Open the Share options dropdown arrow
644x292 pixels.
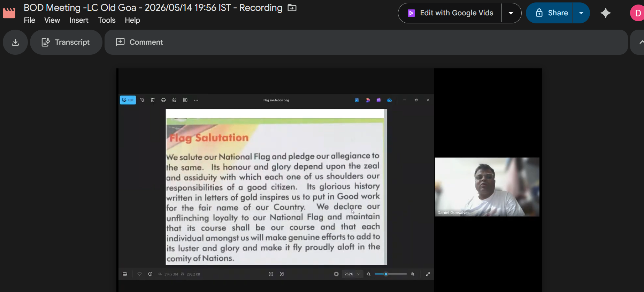(581, 13)
